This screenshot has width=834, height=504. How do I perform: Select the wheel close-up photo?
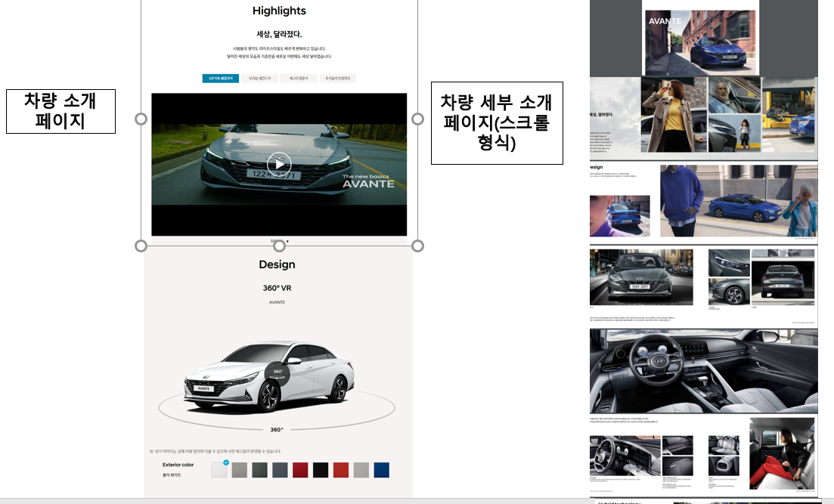[x=729, y=292]
